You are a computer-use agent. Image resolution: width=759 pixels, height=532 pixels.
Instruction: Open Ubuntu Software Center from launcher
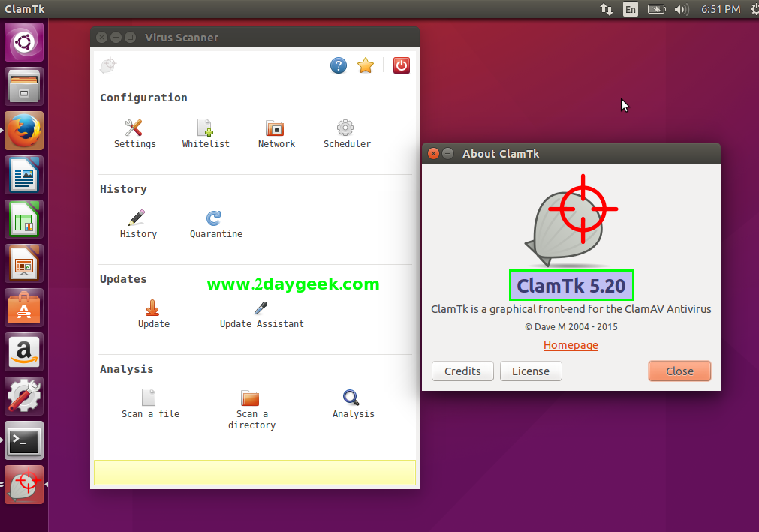(x=24, y=308)
